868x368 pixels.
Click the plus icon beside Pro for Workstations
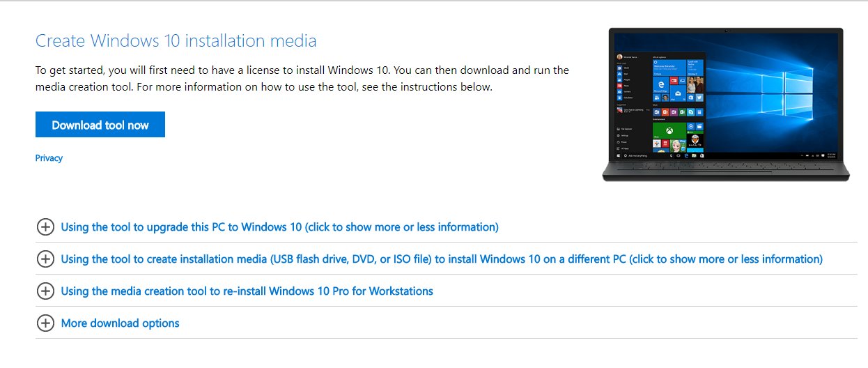45,291
